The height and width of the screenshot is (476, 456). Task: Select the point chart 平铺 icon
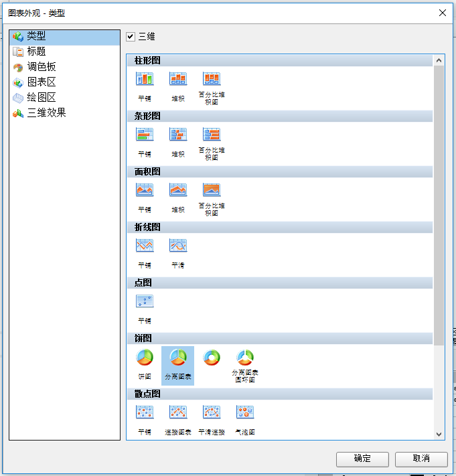click(145, 301)
